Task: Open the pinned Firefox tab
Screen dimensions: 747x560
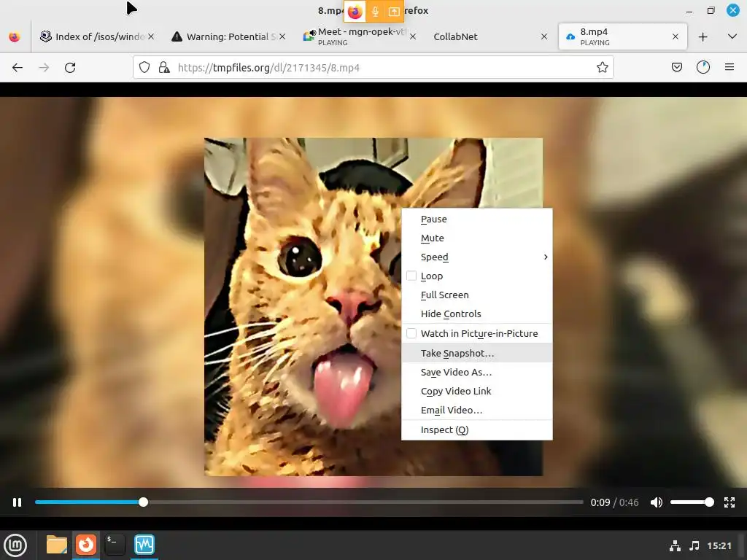Action: 15,36
